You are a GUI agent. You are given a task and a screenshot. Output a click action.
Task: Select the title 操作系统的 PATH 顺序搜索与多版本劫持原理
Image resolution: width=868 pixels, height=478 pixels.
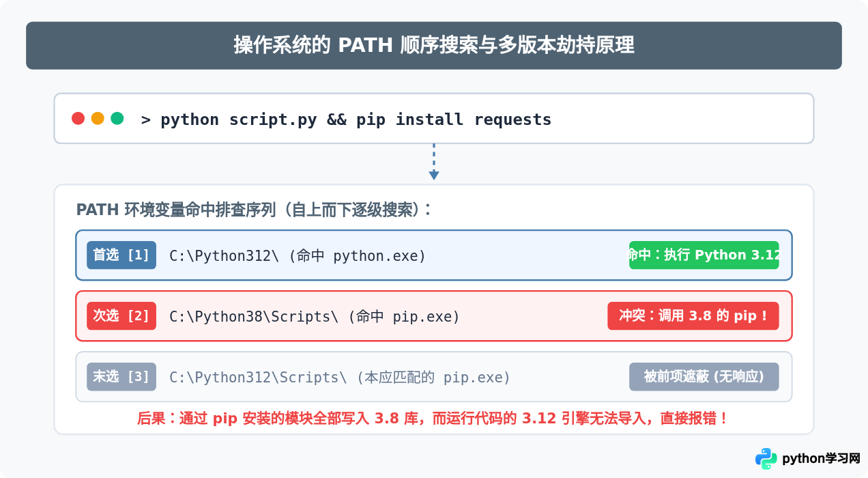tap(434, 45)
